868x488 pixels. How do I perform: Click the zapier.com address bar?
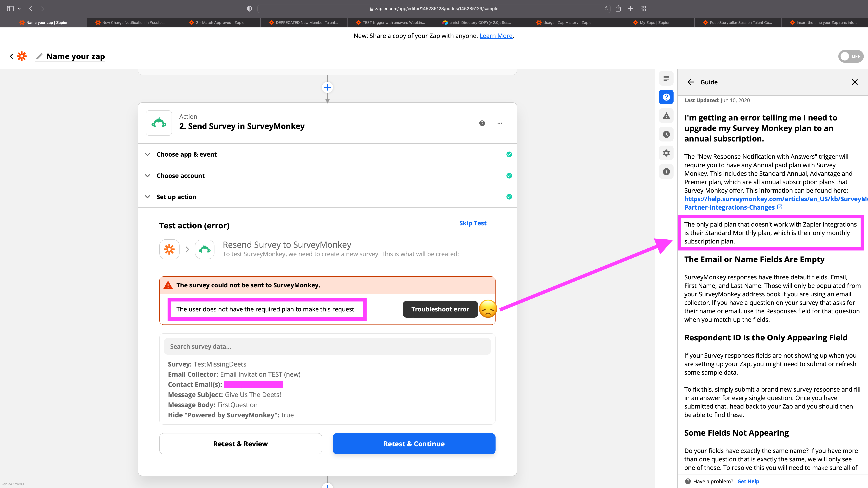[434, 8]
